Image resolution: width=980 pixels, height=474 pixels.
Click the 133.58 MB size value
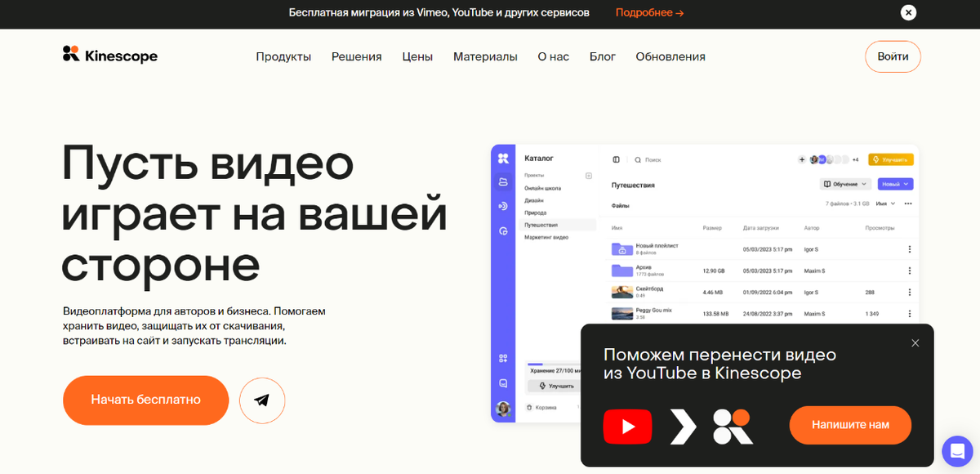[x=715, y=313]
